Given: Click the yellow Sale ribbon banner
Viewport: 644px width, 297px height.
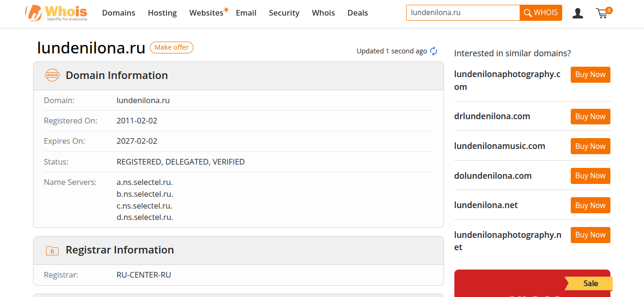Looking at the screenshot, I should 589,284.
